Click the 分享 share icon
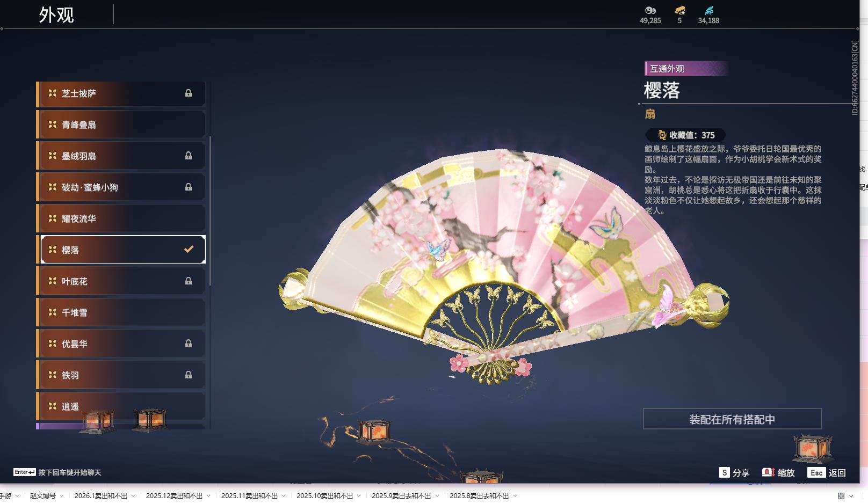The height and width of the screenshot is (504, 868). click(724, 473)
